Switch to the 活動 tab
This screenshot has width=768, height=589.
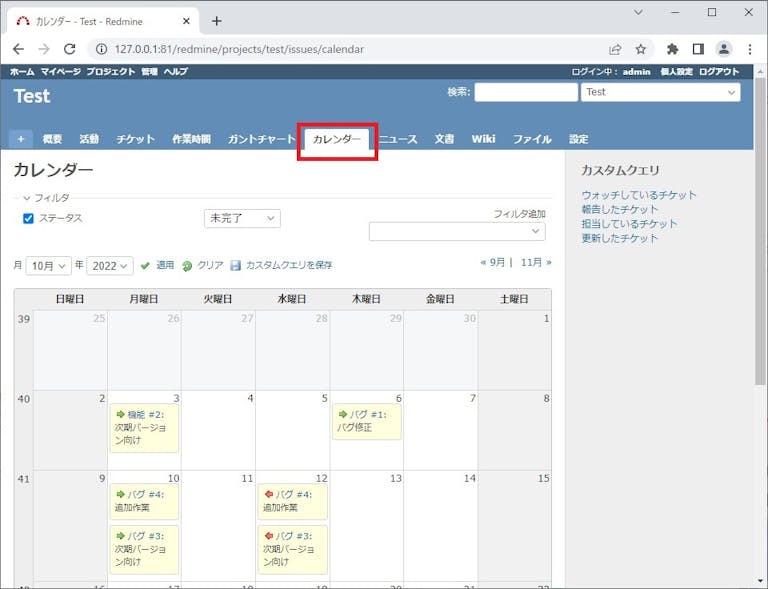coord(89,139)
